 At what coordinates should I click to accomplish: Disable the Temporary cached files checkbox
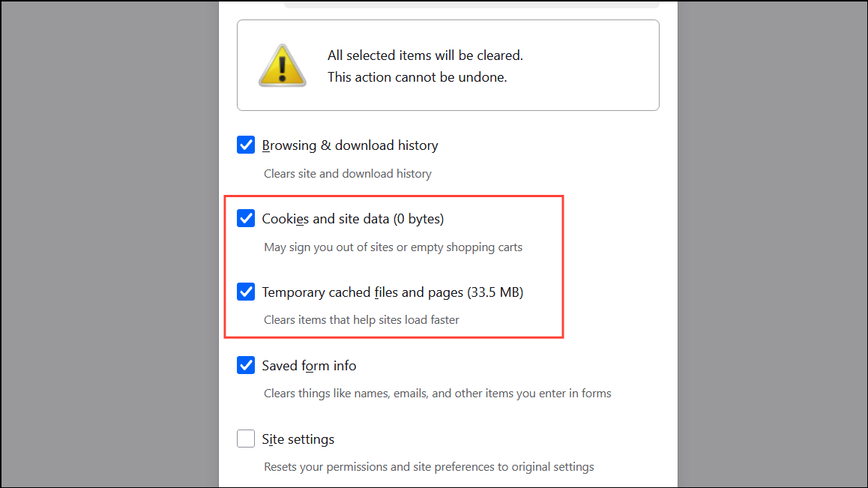pos(246,292)
